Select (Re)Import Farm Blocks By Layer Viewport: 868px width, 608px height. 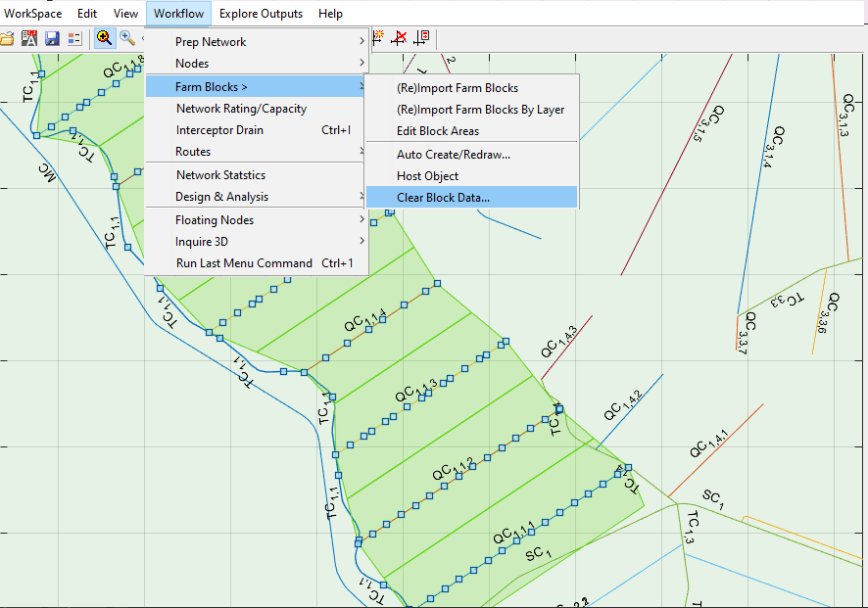click(480, 110)
